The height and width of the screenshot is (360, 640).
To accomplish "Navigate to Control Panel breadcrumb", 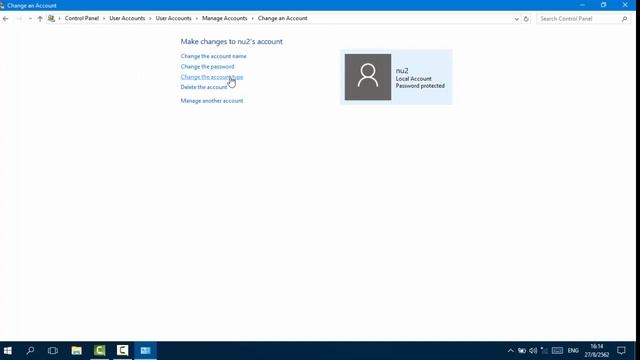I will pyautogui.click(x=82, y=18).
